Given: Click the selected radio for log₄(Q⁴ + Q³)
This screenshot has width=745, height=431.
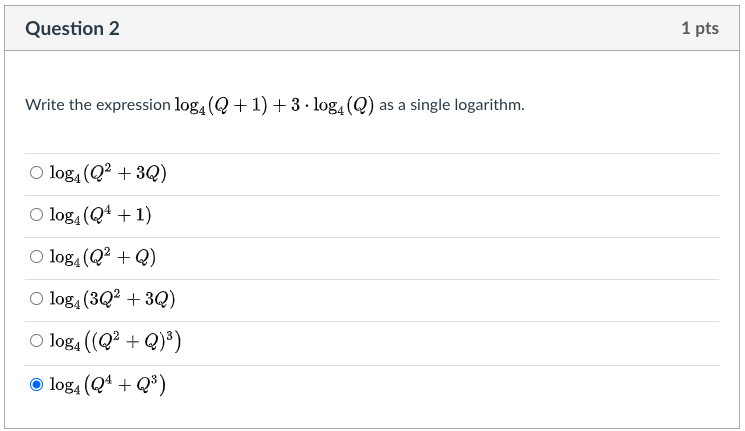Looking at the screenshot, I should pos(36,384).
